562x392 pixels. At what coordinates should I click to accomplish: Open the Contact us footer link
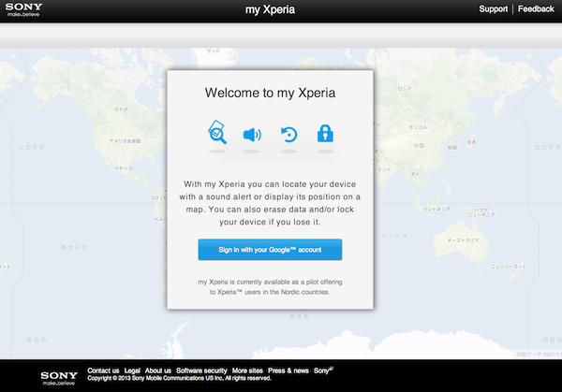pyautogui.click(x=103, y=370)
